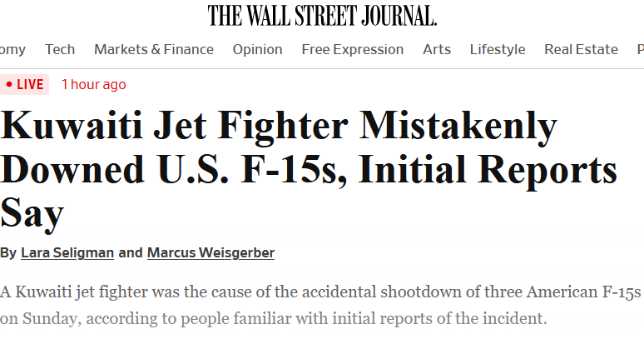Click the red LIVE indicator dot
The width and height of the screenshot is (644, 339).
pos(9,84)
